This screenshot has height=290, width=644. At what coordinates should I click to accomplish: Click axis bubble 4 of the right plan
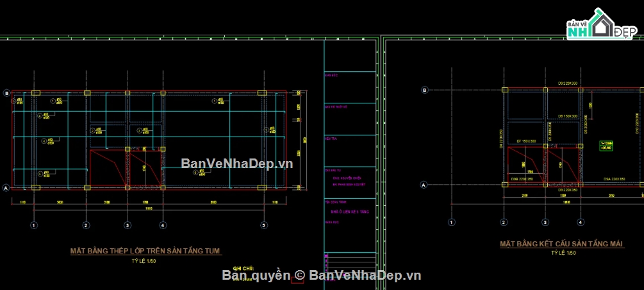(581, 222)
